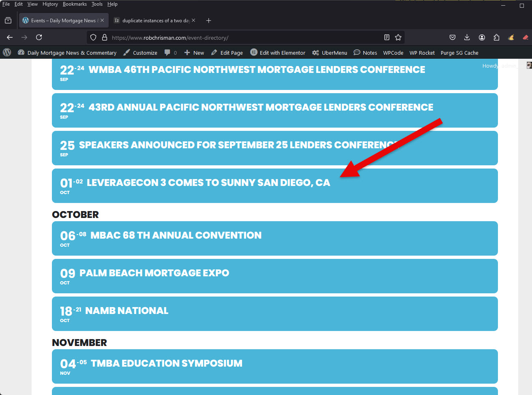The width and height of the screenshot is (532, 395).
Task: Open WMBA 46th Pacific Northwest conference event
Action: point(275,74)
